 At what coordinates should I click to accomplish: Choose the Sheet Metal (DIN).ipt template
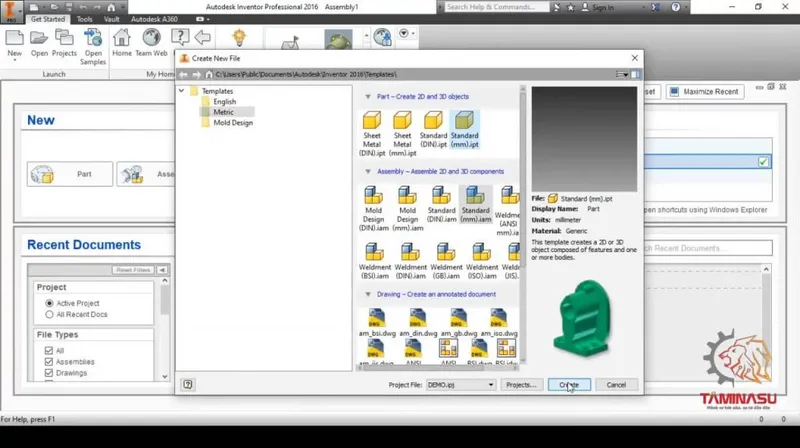point(371,134)
